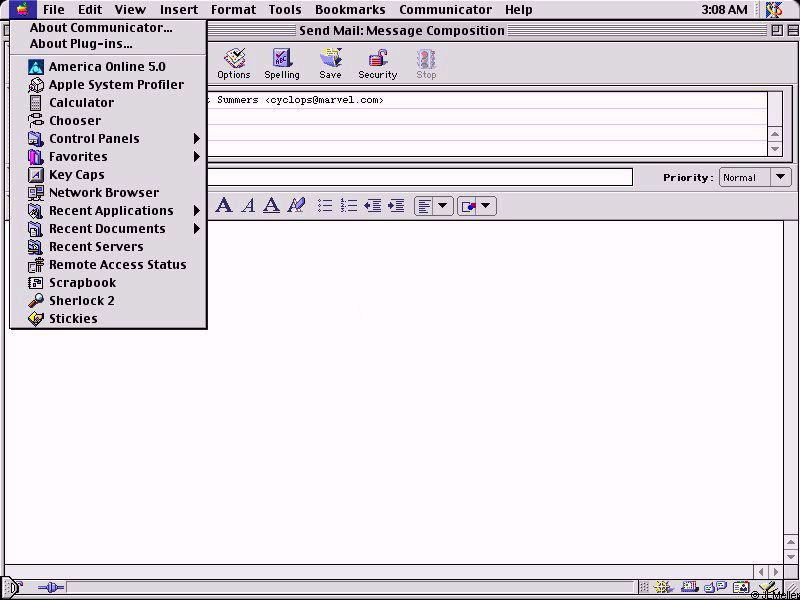This screenshot has width=800, height=600.
Task: Insert a numbered list
Action: tap(349, 206)
